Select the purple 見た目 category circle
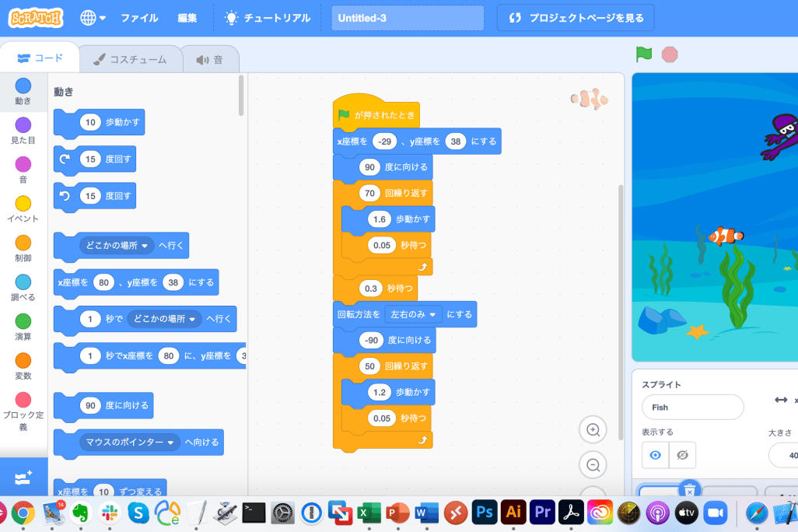Screen dimensions: 798x532 [x=23, y=125]
